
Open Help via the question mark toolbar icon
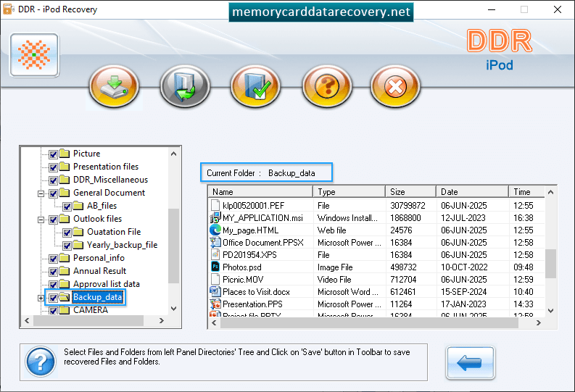[327, 87]
